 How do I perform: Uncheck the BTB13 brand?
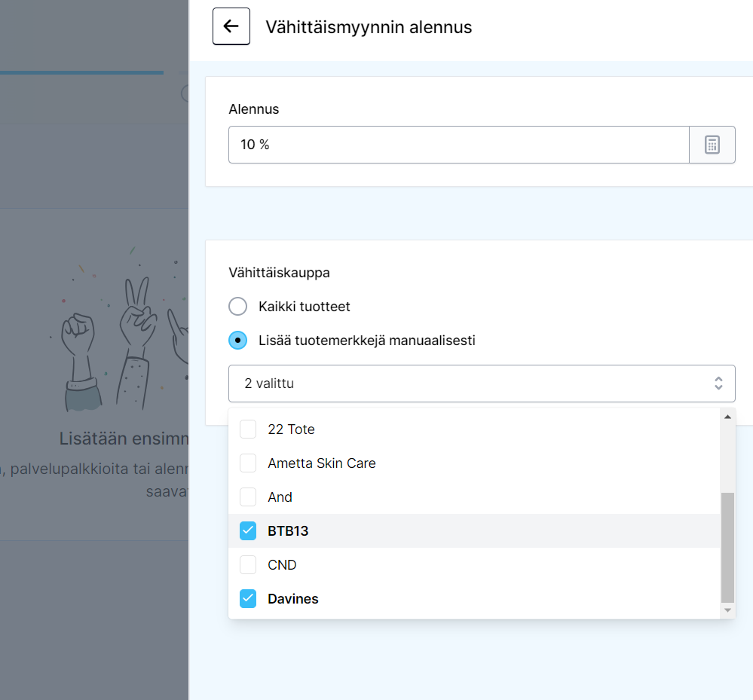[248, 530]
